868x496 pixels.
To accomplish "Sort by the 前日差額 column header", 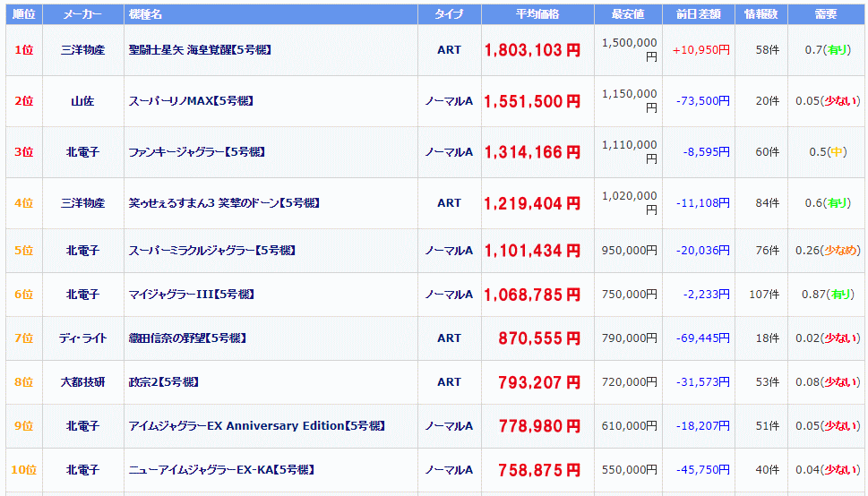I will point(698,14).
